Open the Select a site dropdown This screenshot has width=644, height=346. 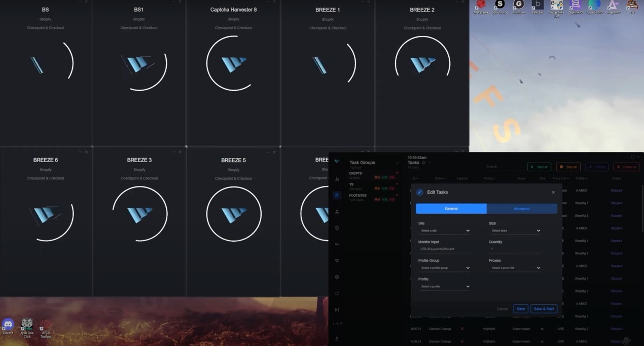pos(445,231)
